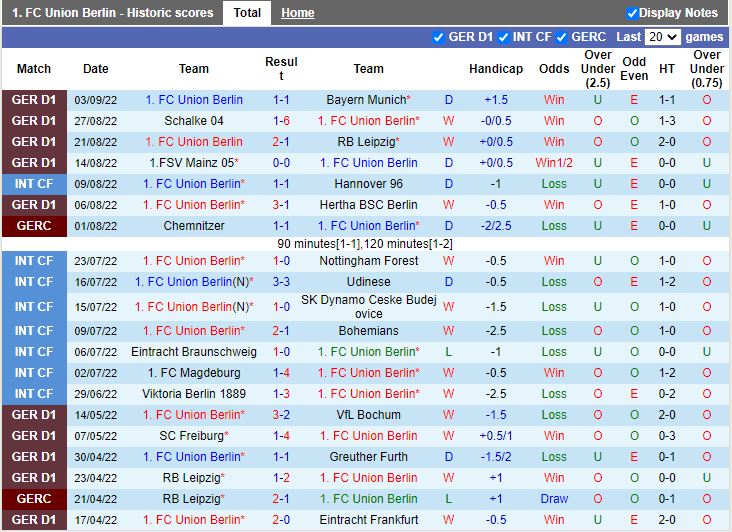The width and height of the screenshot is (732, 532).
Task: Click handicap -2/2.5 on Chemnitzer row
Action: pos(496,226)
